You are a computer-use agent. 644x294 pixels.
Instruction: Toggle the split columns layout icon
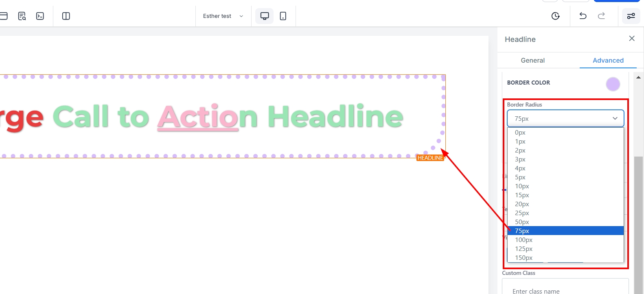coord(66,16)
